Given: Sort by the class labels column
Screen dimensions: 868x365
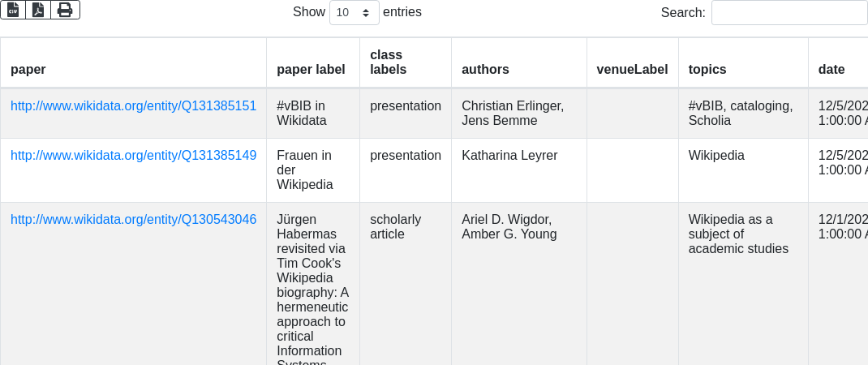Looking at the screenshot, I should point(389,62).
